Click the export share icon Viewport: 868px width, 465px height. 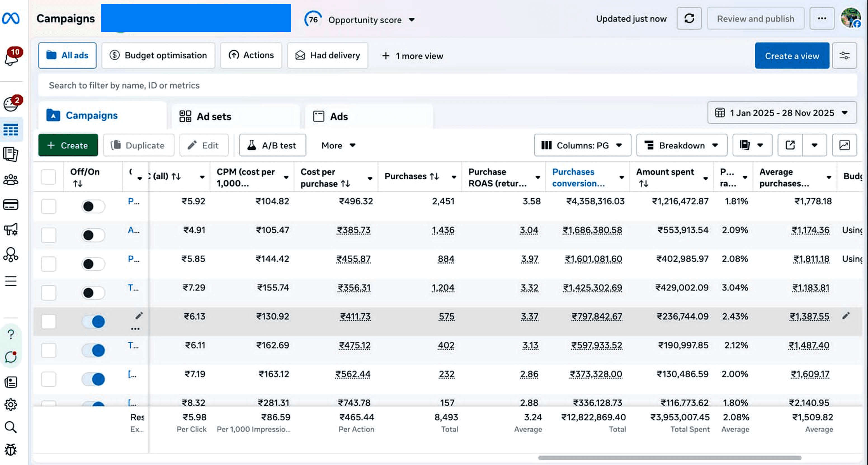pyautogui.click(x=790, y=145)
